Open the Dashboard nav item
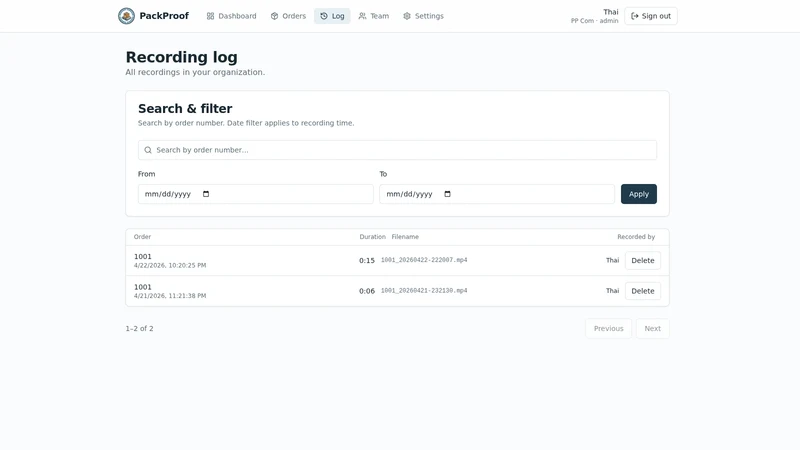Image resolution: width=800 pixels, height=450 pixels. coord(232,16)
